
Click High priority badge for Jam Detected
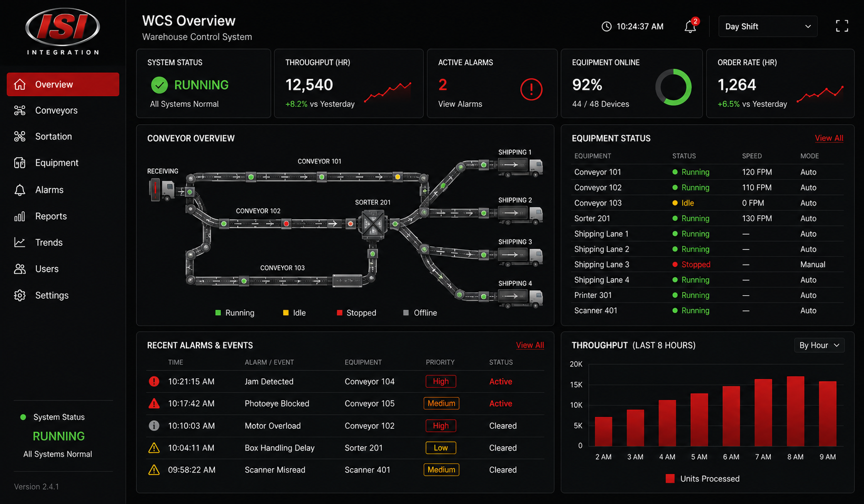tap(441, 381)
